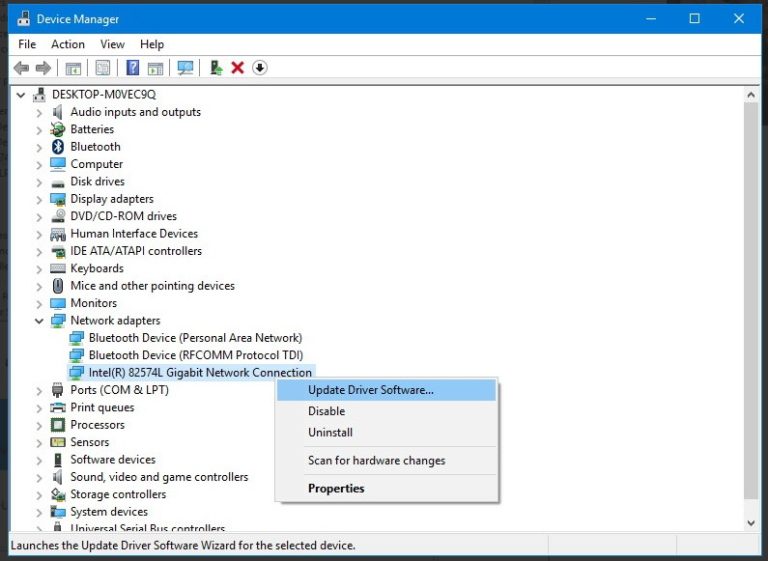The image size is (768, 561).
Task: Maximize the Device Manager window
Action: (694, 19)
